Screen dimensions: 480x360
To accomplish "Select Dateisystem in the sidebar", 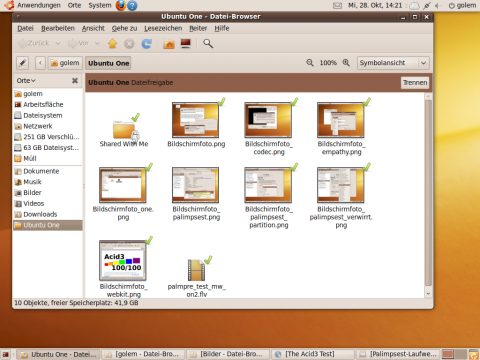I will coord(48,115).
